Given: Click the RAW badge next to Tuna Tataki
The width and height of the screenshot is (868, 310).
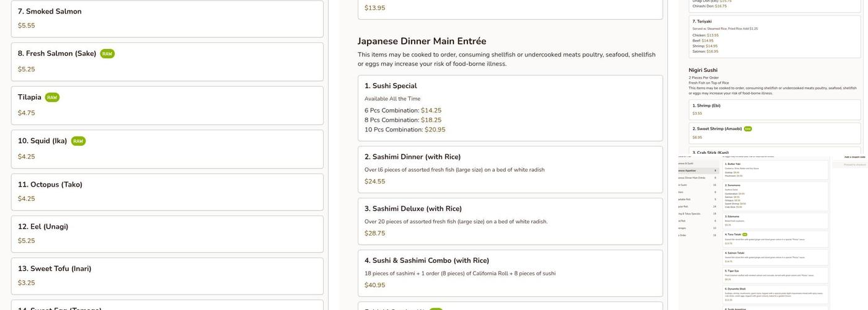Looking at the screenshot, I should [x=745, y=234].
